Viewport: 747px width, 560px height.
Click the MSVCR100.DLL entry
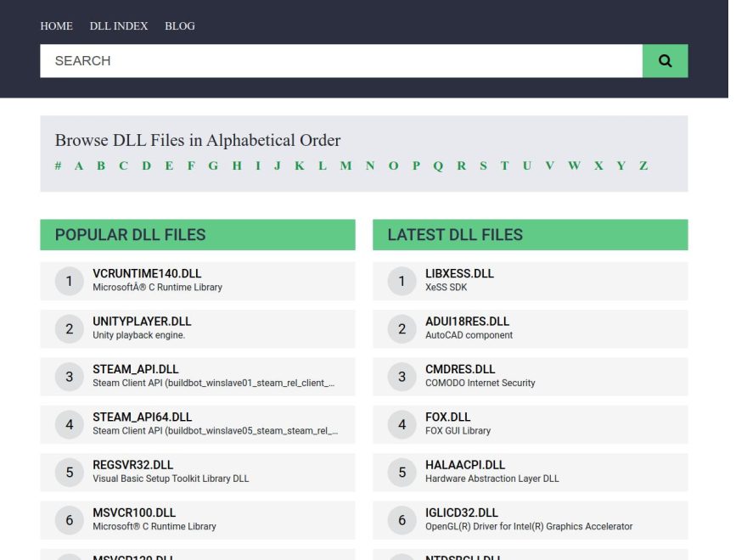click(134, 513)
